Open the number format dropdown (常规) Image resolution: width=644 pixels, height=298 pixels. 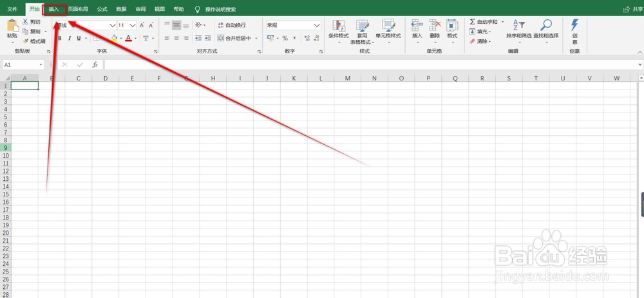coord(317,26)
